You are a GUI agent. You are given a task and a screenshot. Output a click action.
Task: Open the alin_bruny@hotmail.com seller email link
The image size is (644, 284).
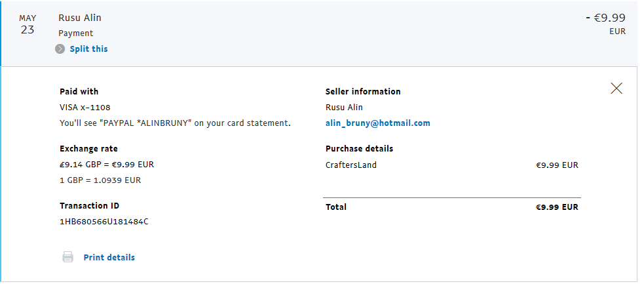coord(377,123)
